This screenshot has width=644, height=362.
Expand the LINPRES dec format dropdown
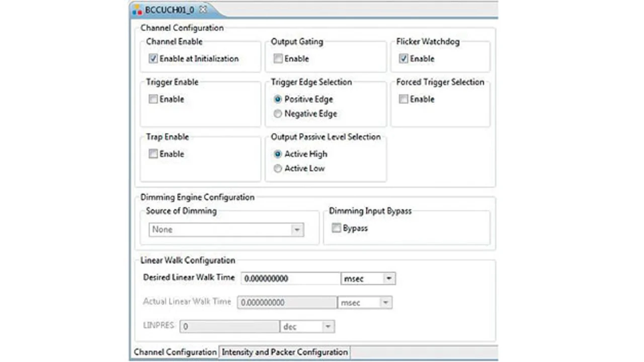[328, 327]
